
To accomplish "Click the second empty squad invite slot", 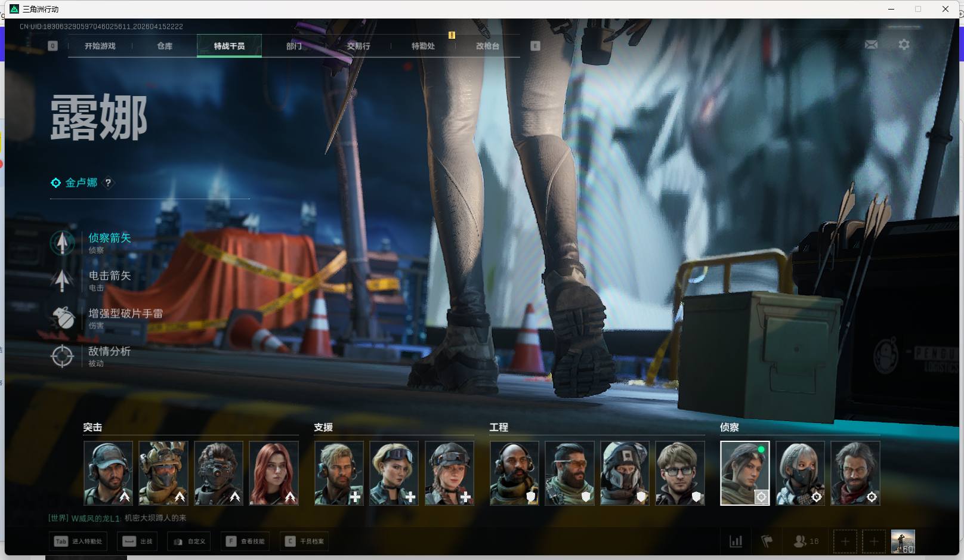I will pos(874,542).
